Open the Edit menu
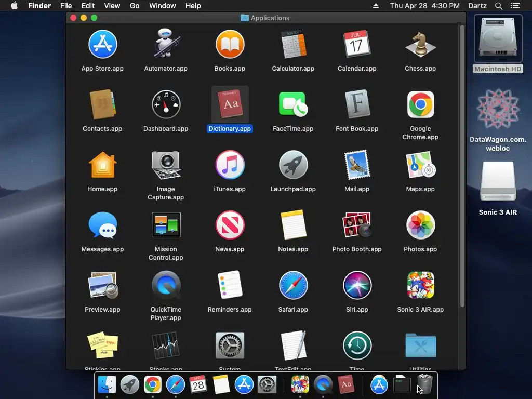 pos(88,6)
